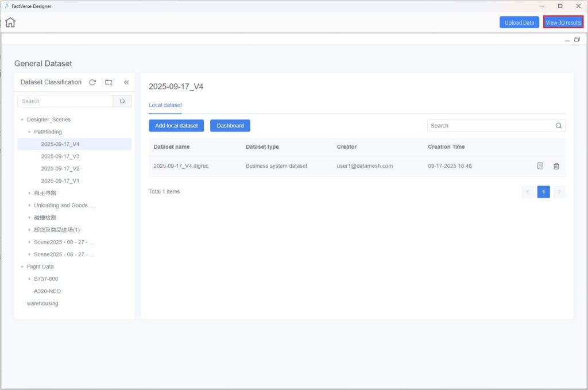Viewport: 588px width, 390px height.
Task: Click the Add local dataset button
Action: [176, 126]
